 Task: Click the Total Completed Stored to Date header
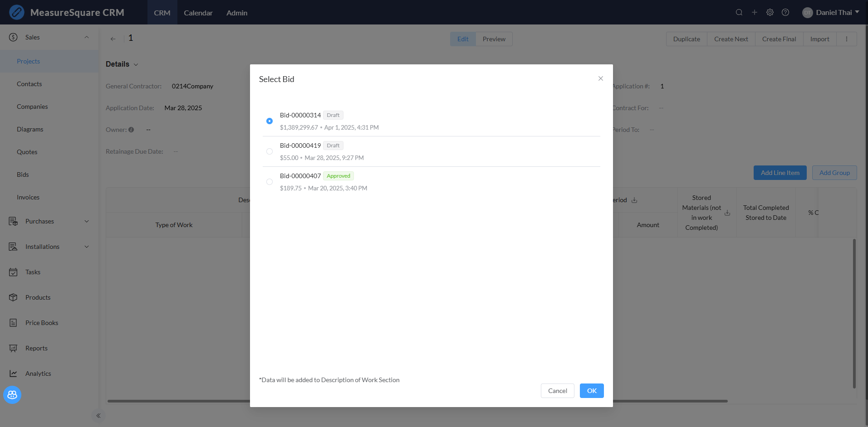pyautogui.click(x=766, y=213)
